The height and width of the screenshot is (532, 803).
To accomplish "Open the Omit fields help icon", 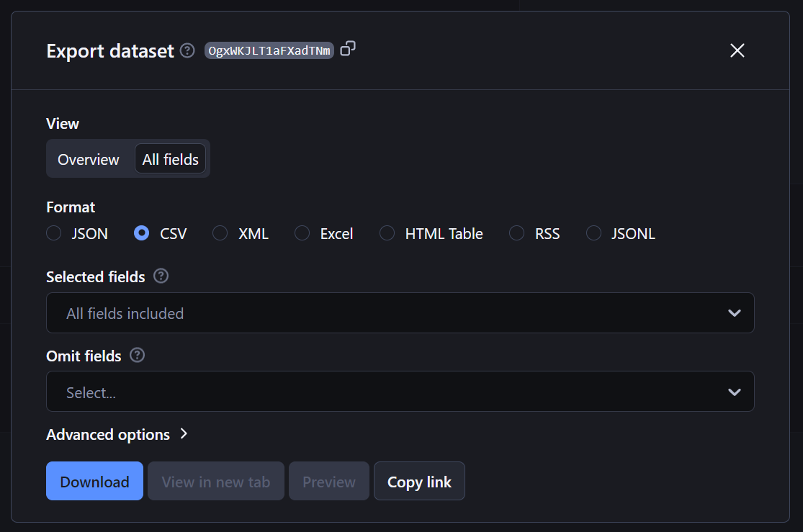I will coord(136,355).
